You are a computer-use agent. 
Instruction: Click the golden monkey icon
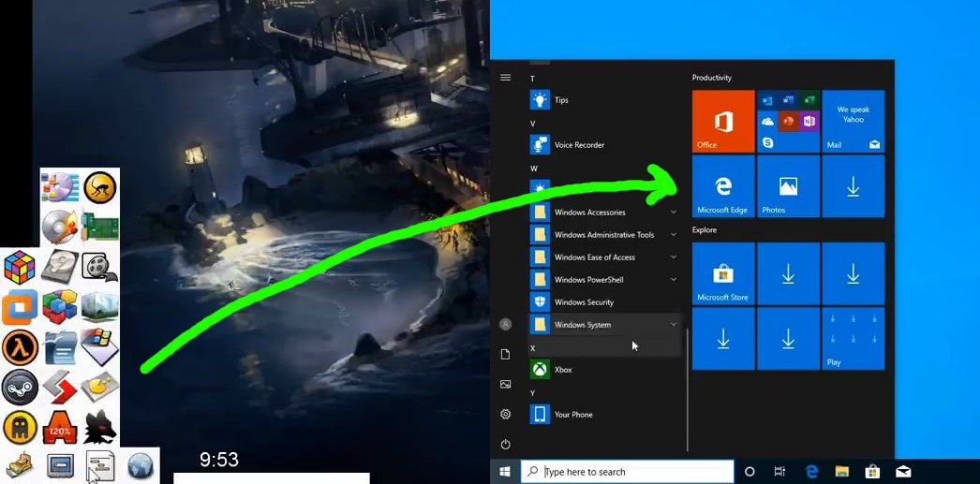coord(100,186)
